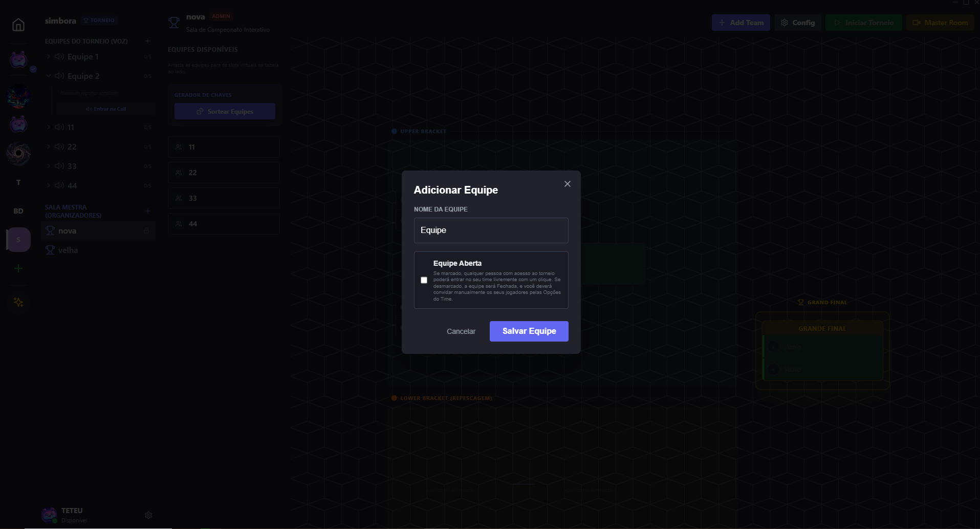Open the sparkle stars sidebar icon
The height and width of the screenshot is (529, 980).
click(x=18, y=302)
